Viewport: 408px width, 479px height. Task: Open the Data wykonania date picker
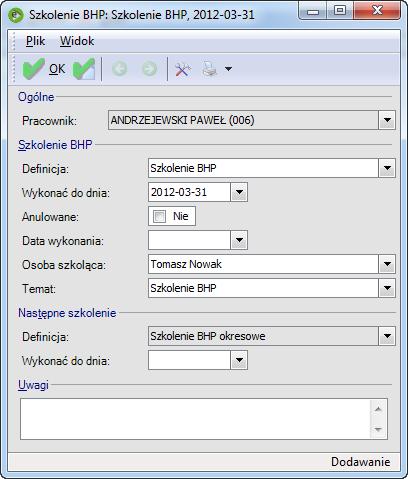pyautogui.click(x=239, y=240)
